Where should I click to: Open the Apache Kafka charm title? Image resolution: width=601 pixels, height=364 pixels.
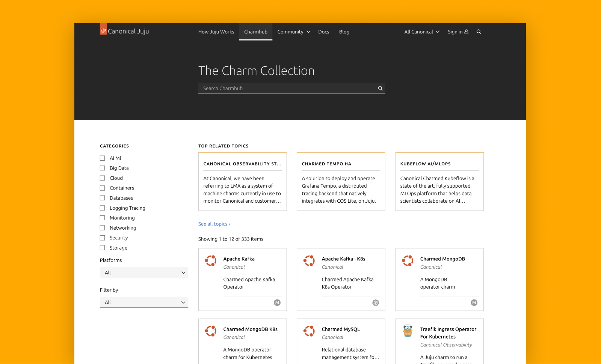(239, 259)
